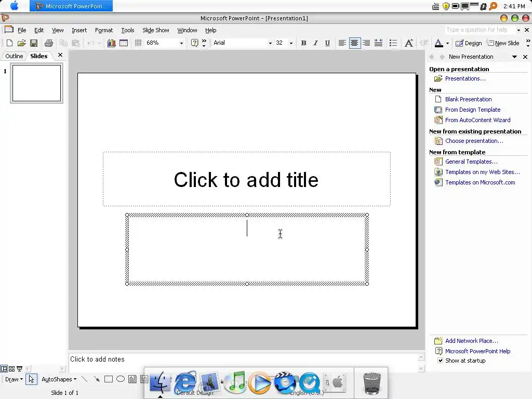This screenshot has height=399, width=532.
Task: Open the Tools menu
Action: [x=128, y=30]
